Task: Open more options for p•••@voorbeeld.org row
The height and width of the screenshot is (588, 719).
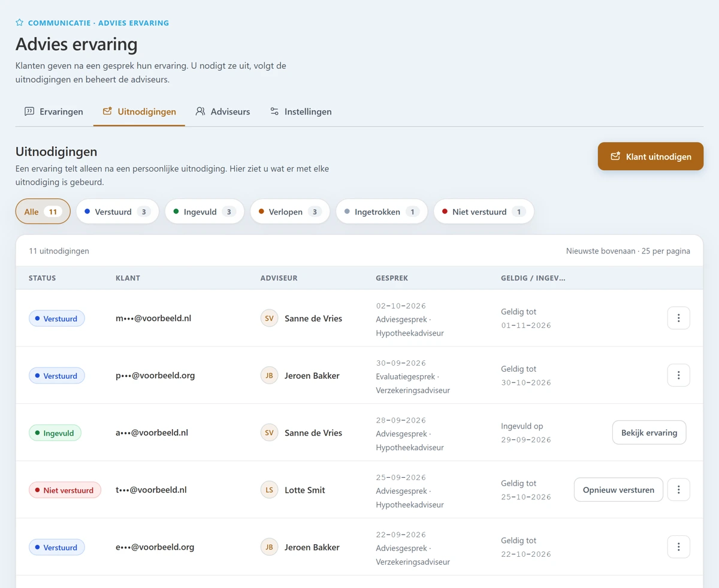Action: coord(679,375)
